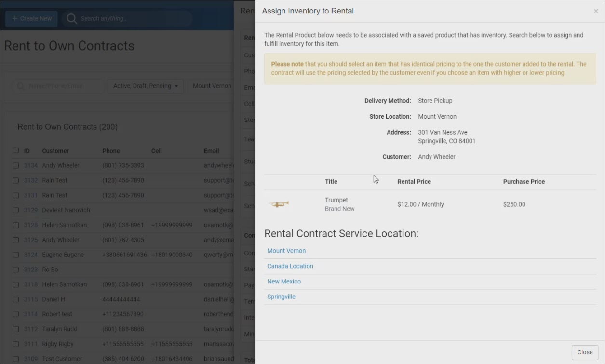Click the Email column header

[x=211, y=151]
